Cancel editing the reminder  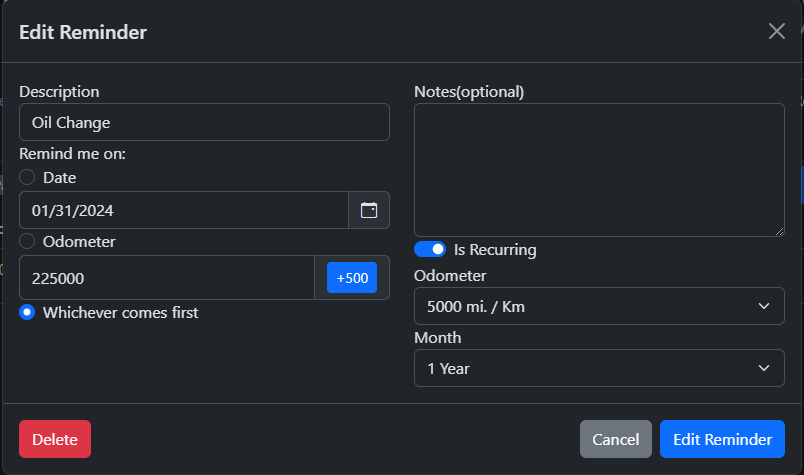tap(615, 439)
